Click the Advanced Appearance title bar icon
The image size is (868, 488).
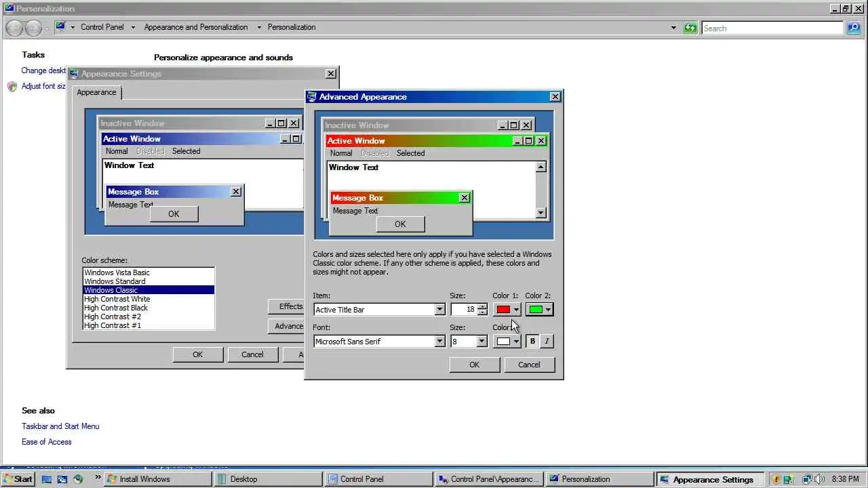pos(312,96)
